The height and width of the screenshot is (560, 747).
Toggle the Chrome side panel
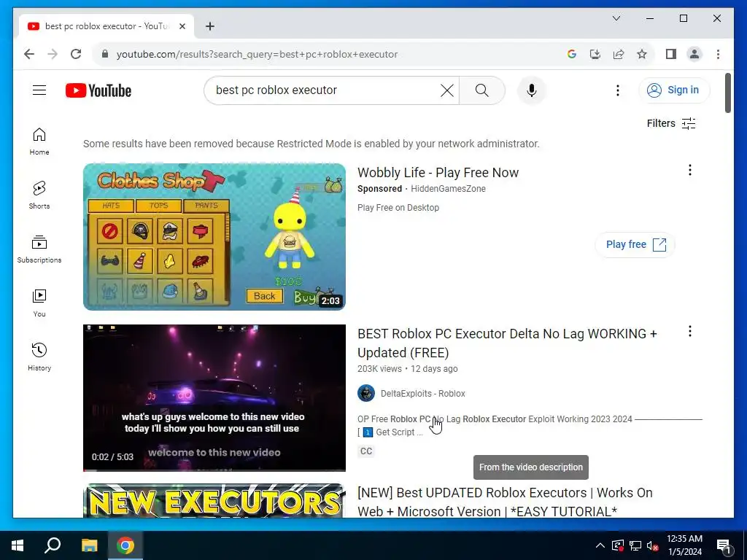click(x=671, y=54)
